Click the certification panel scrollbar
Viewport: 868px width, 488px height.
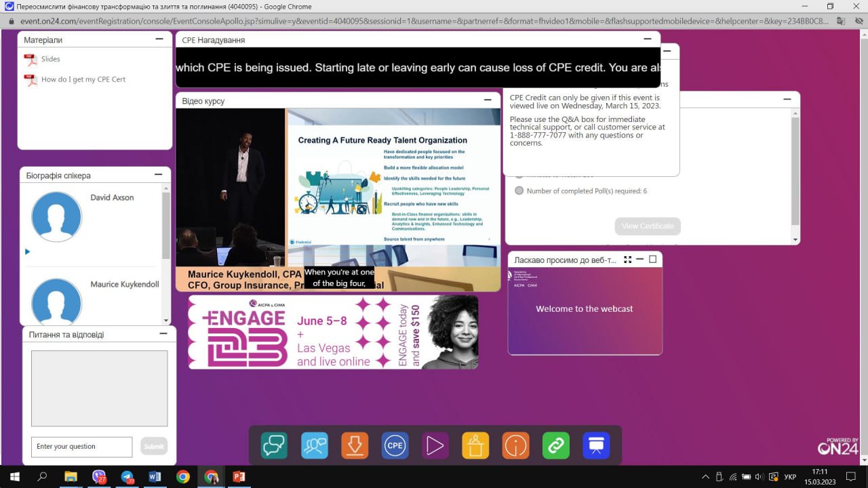795,171
